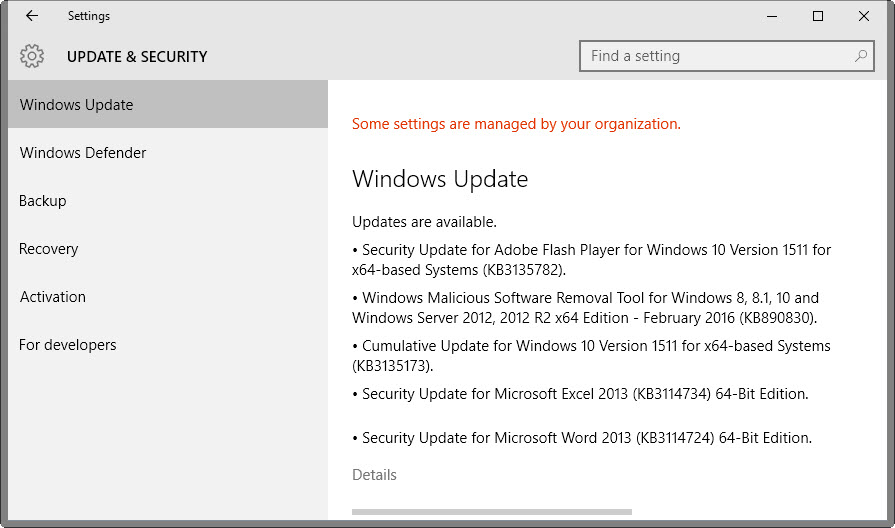Click the Updates are available text
The image size is (895, 528).
(x=424, y=221)
